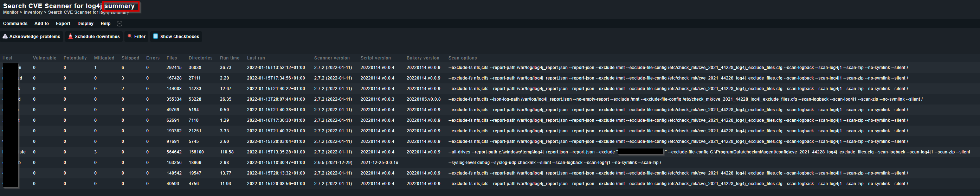Sort by the Scan options column header
The width and height of the screenshot is (980, 196).
(x=462, y=58)
